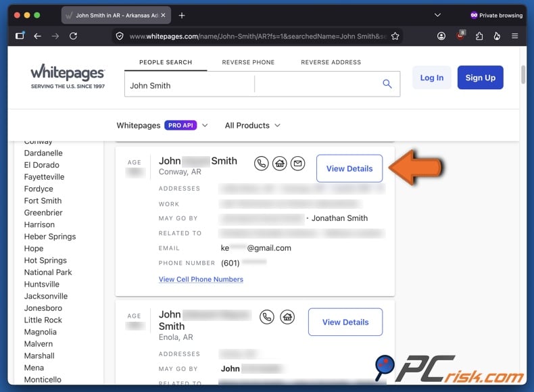Viewport: 534px width, 392px height.
Task: Select Fort Smith in the city list
Action: click(x=43, y=201)
